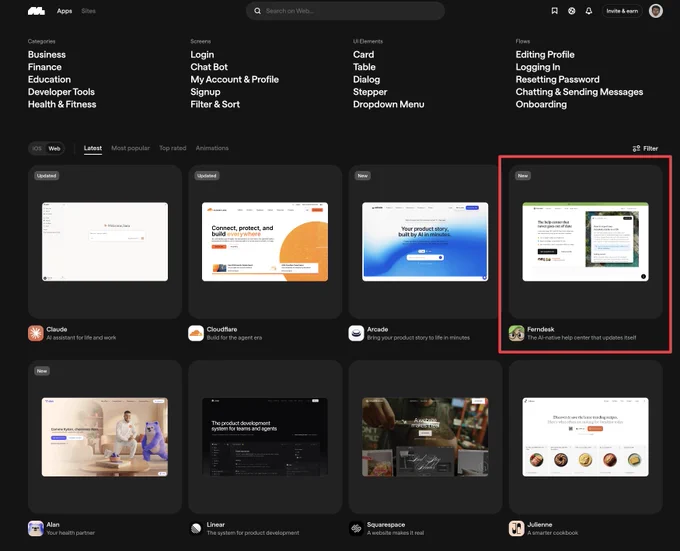This screenshot has width=680, height=551.
Task: Switch platform toggle to Web
Action: point(54,148)
